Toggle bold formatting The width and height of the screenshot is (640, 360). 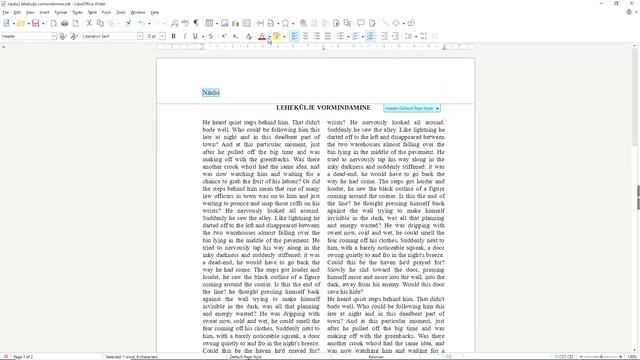point(173,36)
